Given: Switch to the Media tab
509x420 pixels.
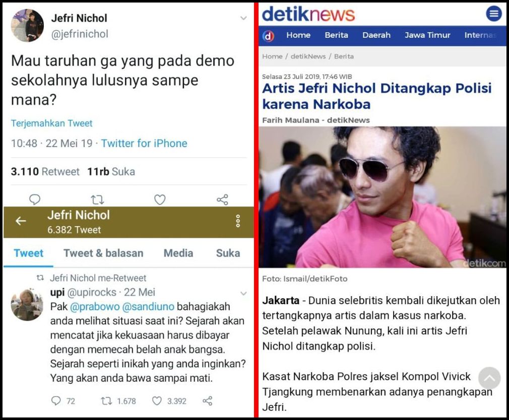Looking at the screenshot, I should (178, 253).
